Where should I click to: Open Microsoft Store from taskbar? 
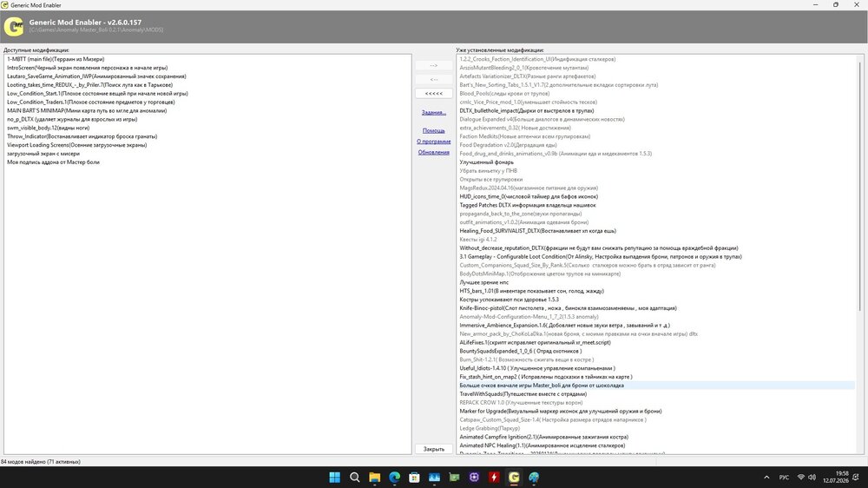click(x=414, y=477)
